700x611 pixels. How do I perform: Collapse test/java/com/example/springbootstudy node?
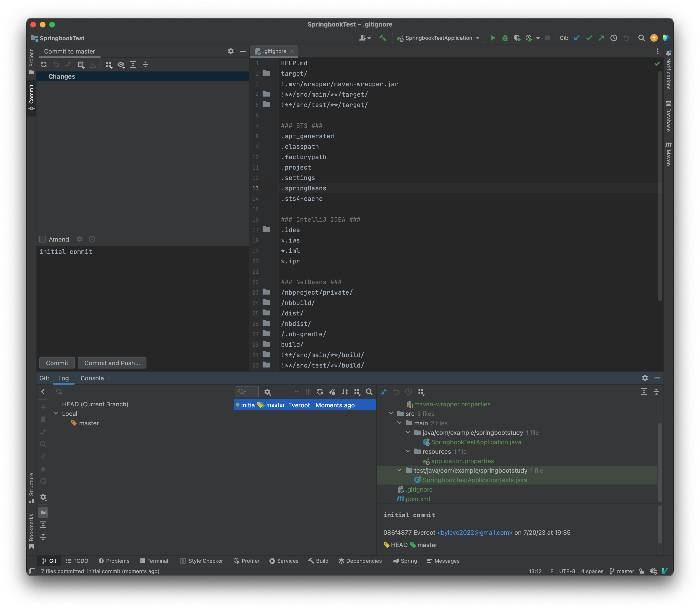[400, 470]
